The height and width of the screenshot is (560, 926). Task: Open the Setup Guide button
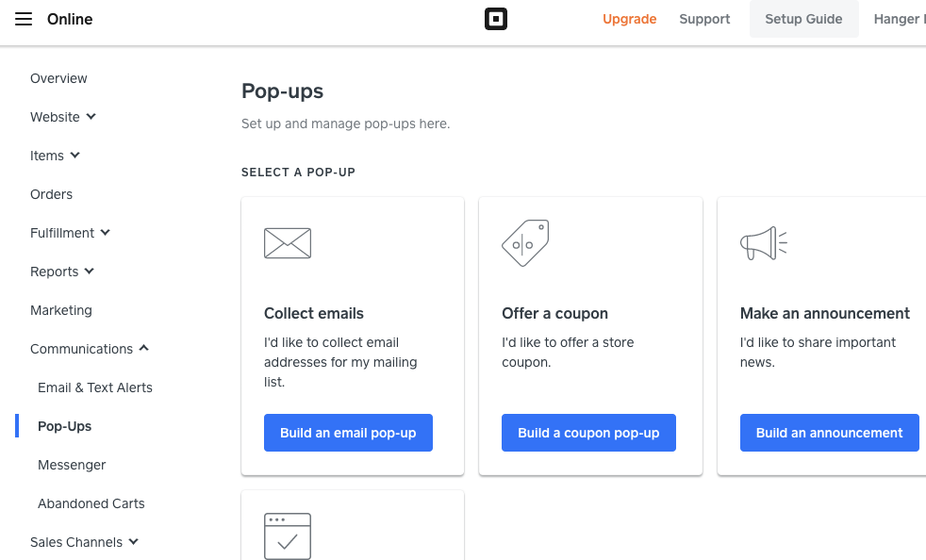pyautogui.click(x=803, y=19)
